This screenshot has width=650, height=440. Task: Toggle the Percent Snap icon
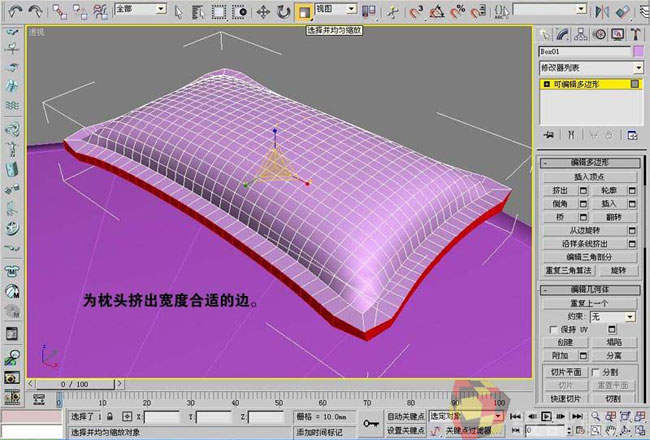click(x=458, y=12)
